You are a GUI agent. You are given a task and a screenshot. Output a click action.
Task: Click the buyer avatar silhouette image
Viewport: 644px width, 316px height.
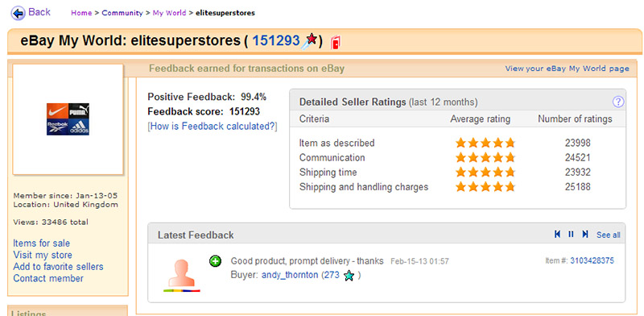181,274
